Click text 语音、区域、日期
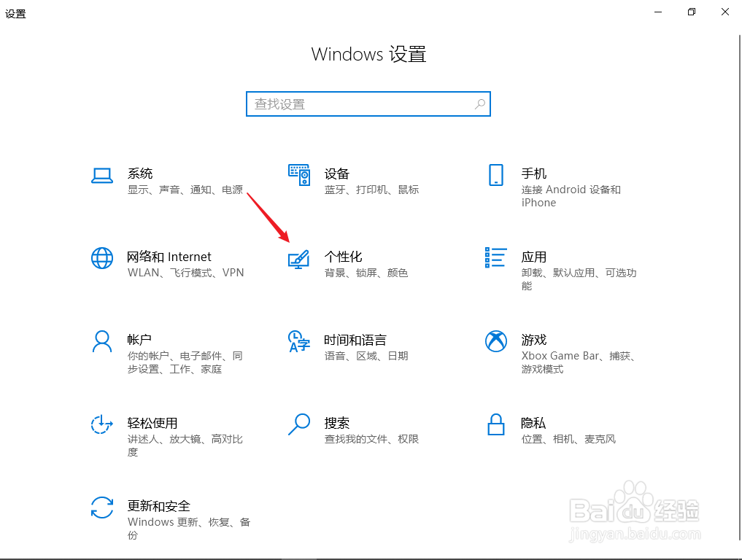 tap(366, 356)
